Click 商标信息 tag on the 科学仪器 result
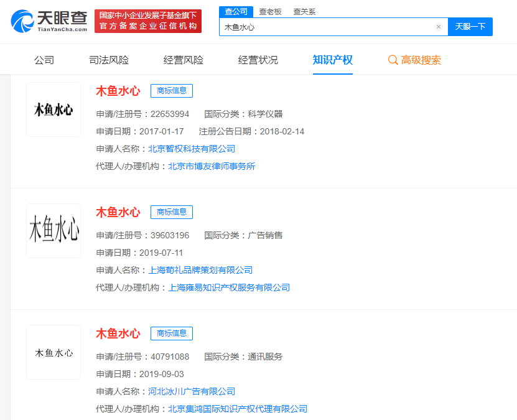The image size is (517, 420). [x=172, y=91]
